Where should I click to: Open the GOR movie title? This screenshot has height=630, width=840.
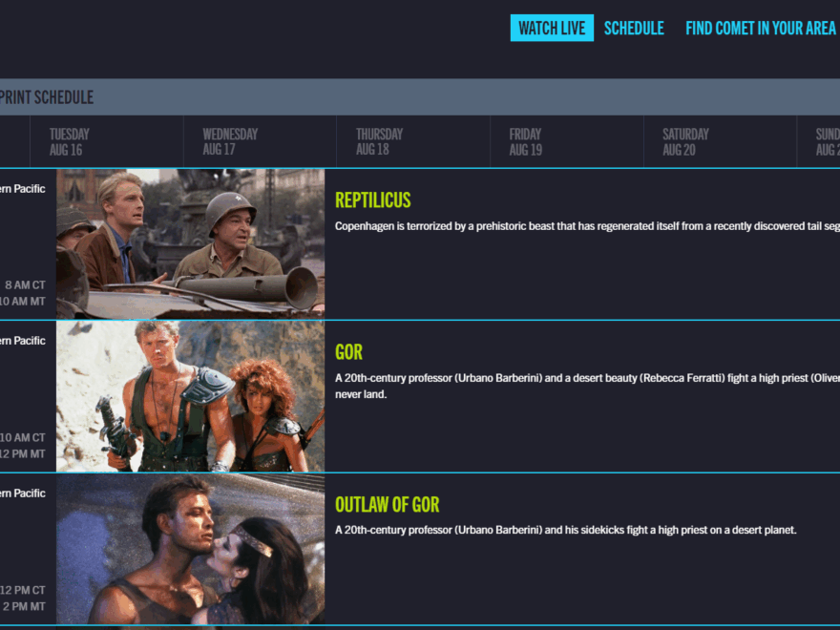[x=349, y=351]
